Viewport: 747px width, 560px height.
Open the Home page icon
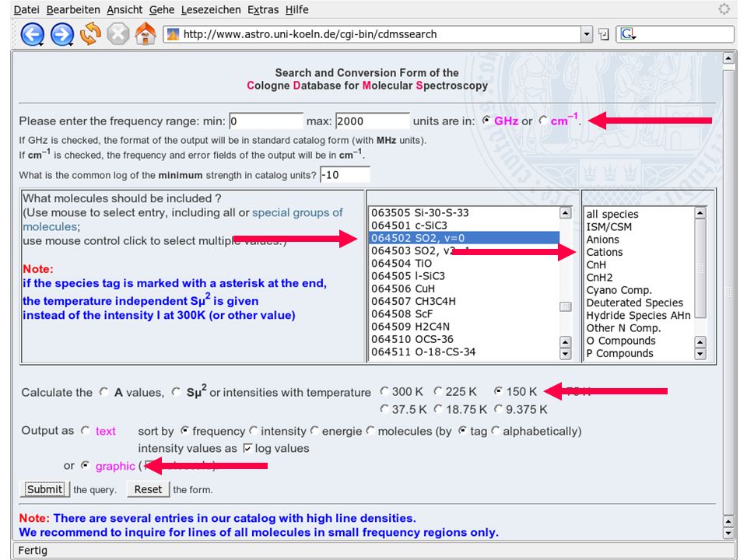click(x=146, y=33)
